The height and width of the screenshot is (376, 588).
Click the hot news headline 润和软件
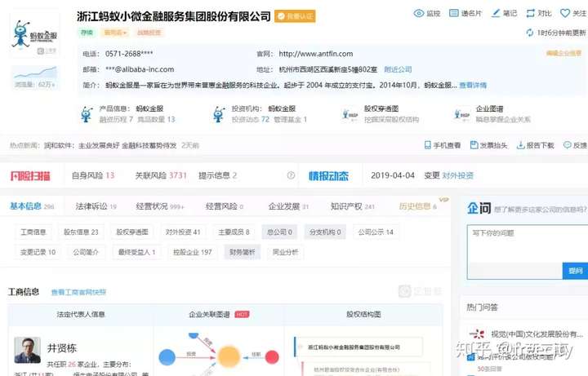pos(110,145)
